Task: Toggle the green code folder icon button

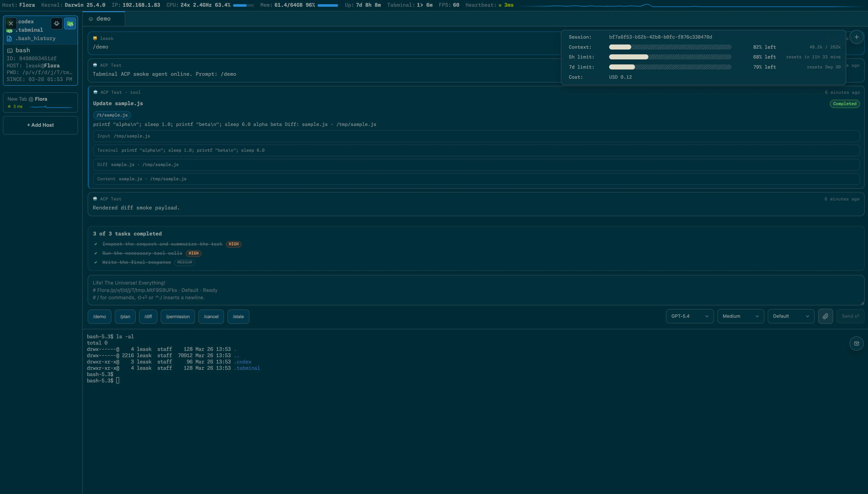Action: tap(70, 24)
